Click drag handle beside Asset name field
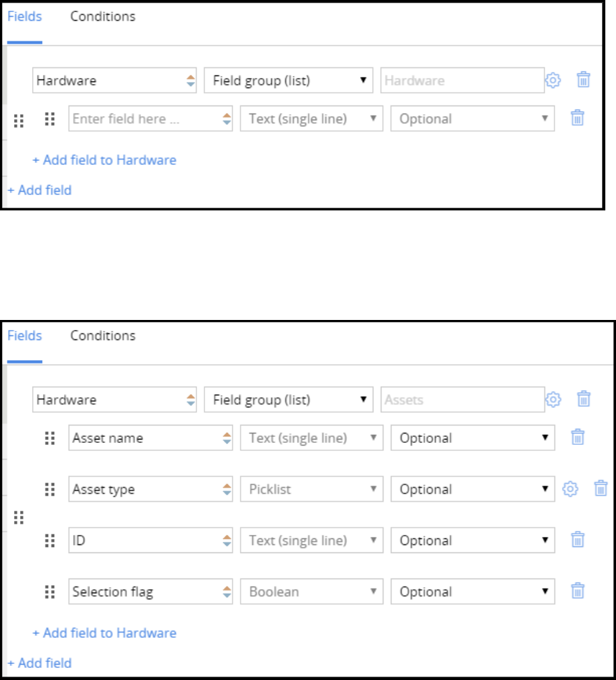 (49, 438)
